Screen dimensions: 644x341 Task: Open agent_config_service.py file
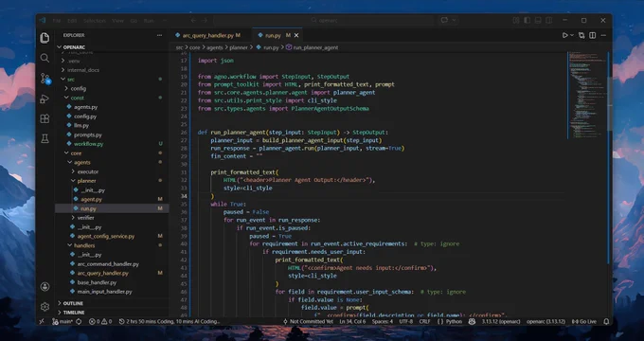click(105, 236)
